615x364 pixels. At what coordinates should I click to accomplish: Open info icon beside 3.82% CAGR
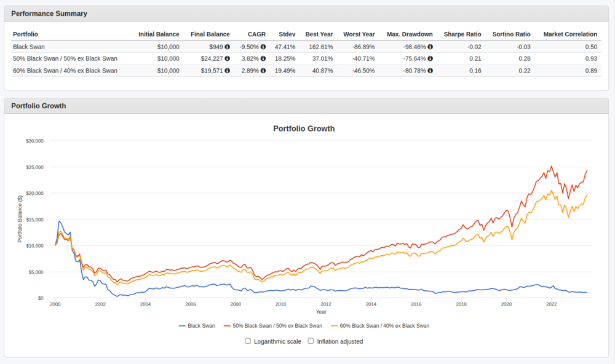[x=263, y=58]
